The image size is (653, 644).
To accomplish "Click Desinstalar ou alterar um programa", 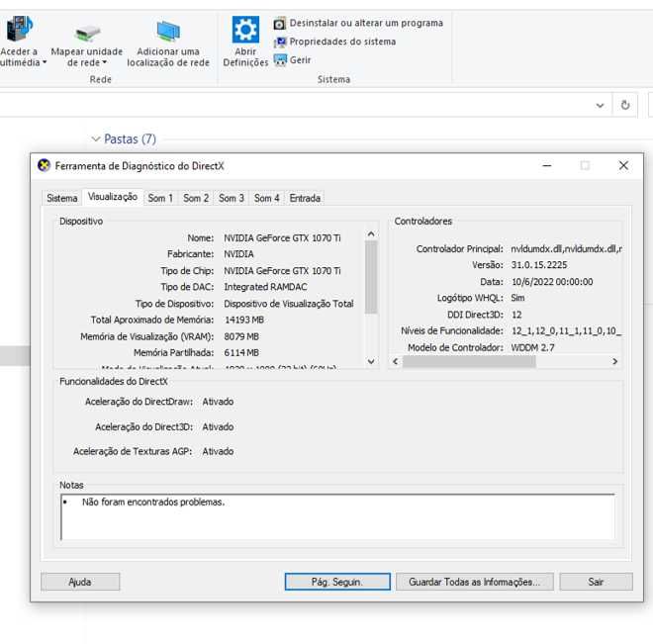I will 358,24.
